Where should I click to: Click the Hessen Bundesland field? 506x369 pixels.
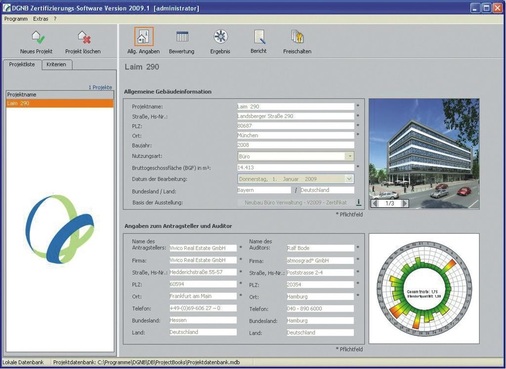tap(203, 320)
